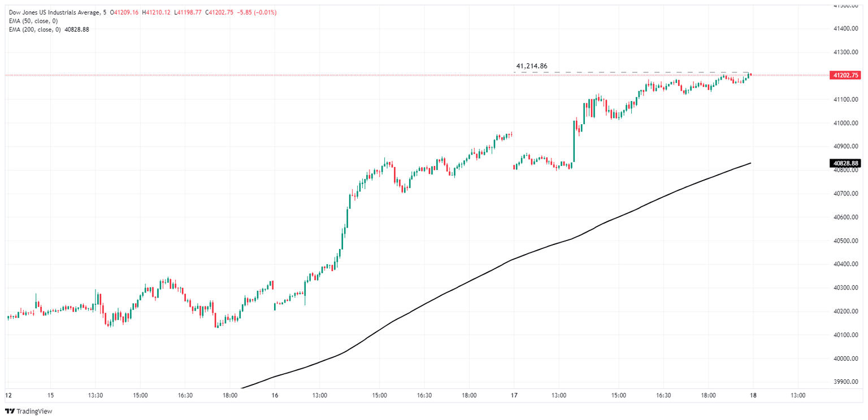Select date 12 on the time axis
The height and width of the screenshot is (420, 868).
point(8,395)
